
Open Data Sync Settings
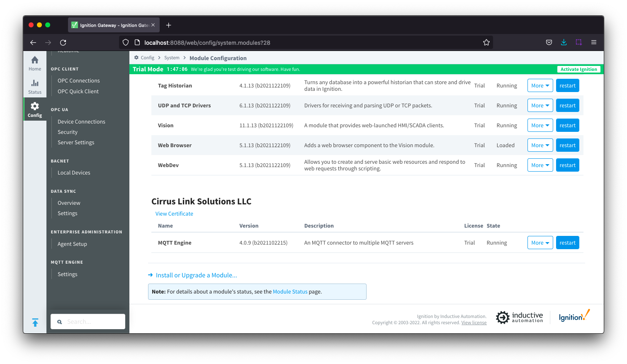click(68, 214)
